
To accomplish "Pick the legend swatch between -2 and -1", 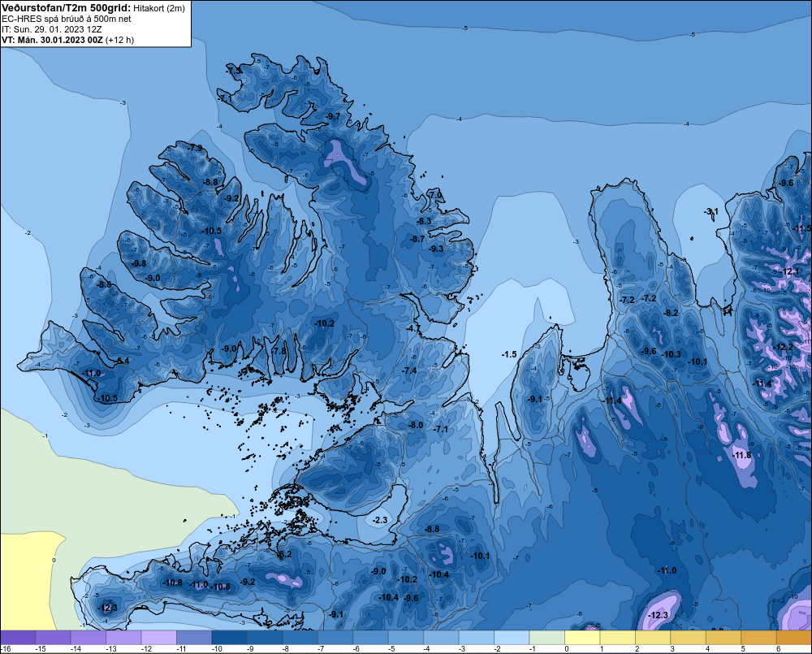I will click(x=512, y=638).
